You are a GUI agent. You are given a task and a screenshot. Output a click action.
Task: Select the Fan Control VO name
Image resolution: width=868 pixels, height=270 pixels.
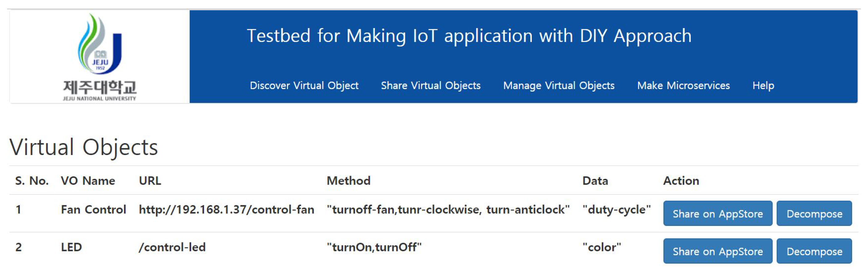[93, 209]
